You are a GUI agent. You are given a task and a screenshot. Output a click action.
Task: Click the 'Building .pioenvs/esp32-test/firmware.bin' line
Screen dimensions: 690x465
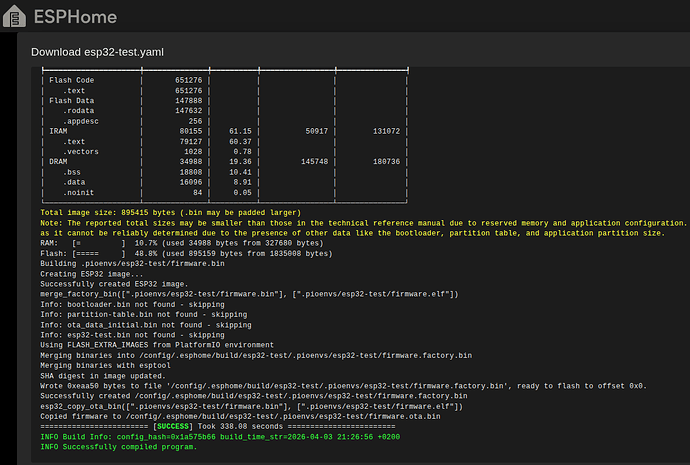132,264
